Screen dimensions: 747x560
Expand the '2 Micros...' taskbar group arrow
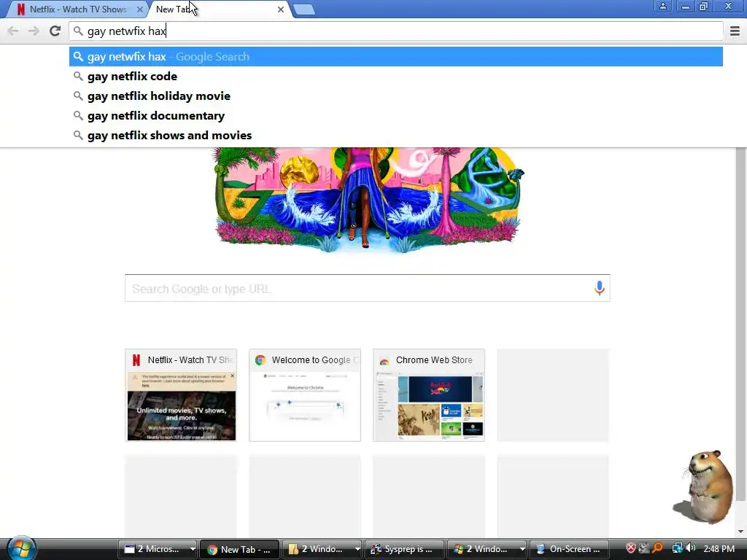(193, 549)
